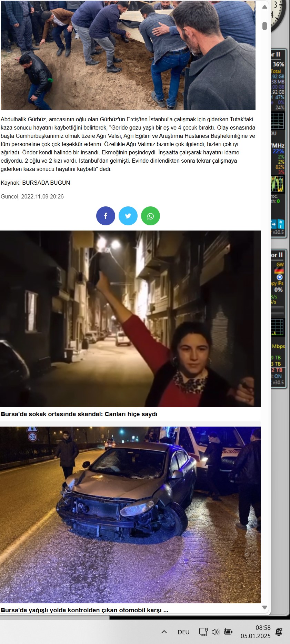The height and width of the screenshot is (644, 290).
Task: Click the blue circular icon below the German flag
Action: pyautogui.click(x=280, y=277)
